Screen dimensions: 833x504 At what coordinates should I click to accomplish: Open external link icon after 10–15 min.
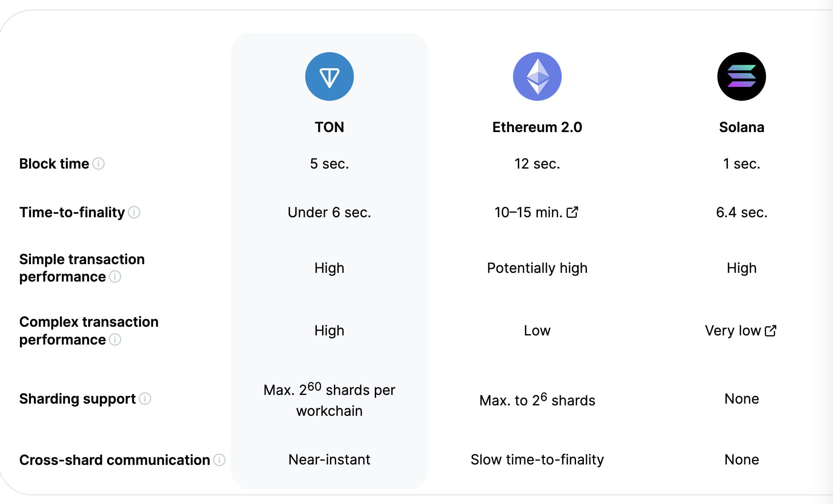pos(573,212)
